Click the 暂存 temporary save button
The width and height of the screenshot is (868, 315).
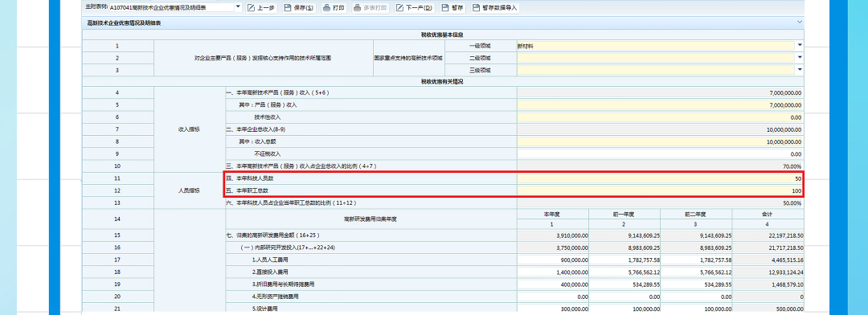click(x=452, y=8)
